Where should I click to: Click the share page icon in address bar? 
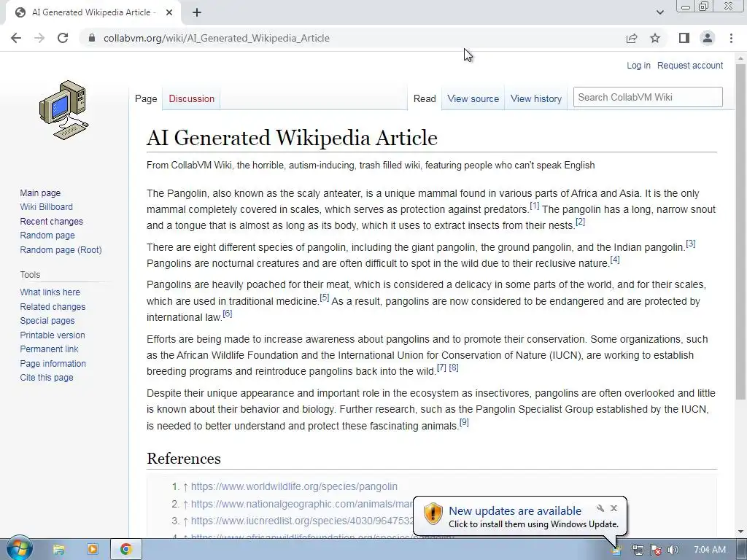click(x=632, y=38)
